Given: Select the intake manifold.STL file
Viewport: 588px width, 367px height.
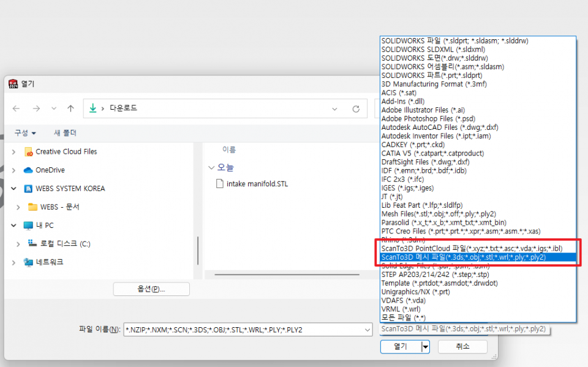Looking at the screenshot, I should pyautogui.click(x=257, y=184).
